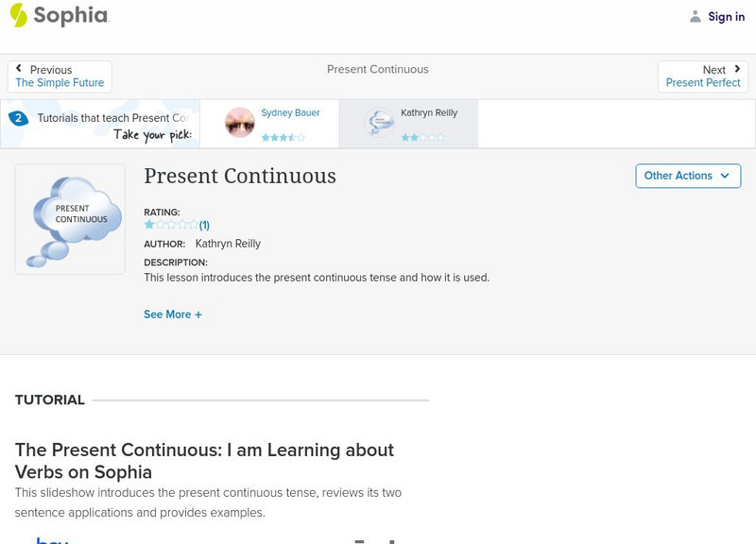Click the star rating under RATING

[x=170, y=225]
